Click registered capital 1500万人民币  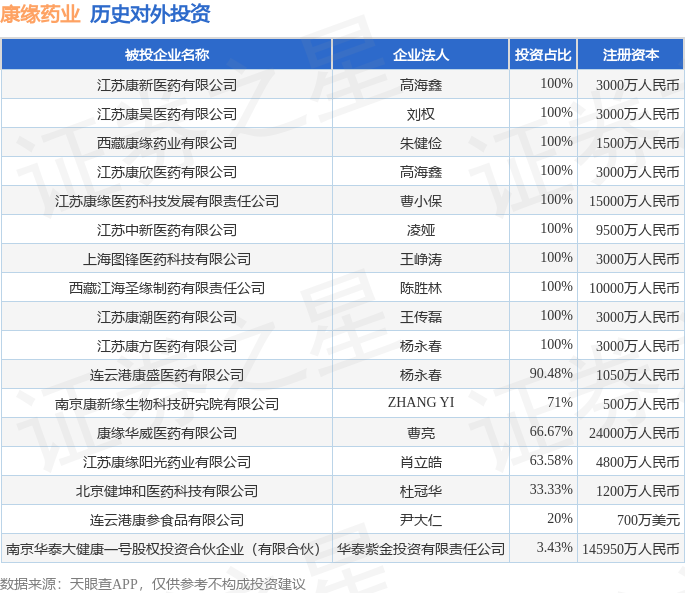[x=637, y=143]
